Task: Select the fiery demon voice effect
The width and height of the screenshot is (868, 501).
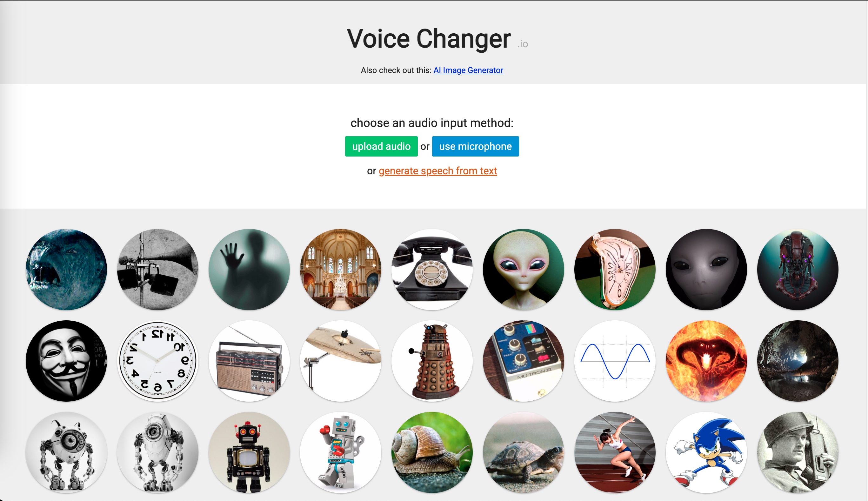Action: (706, 361)
